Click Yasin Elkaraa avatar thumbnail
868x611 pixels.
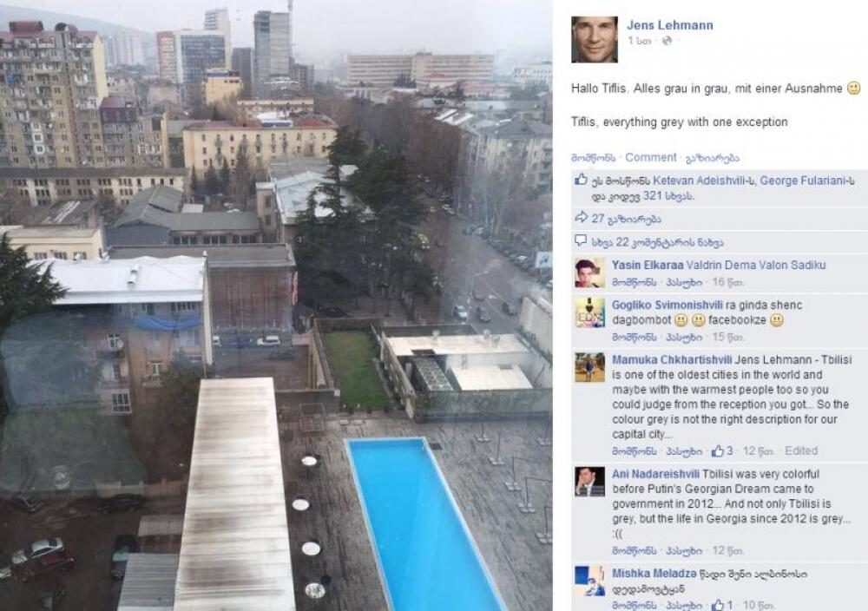pyautogui.click(x=589, y=273)
